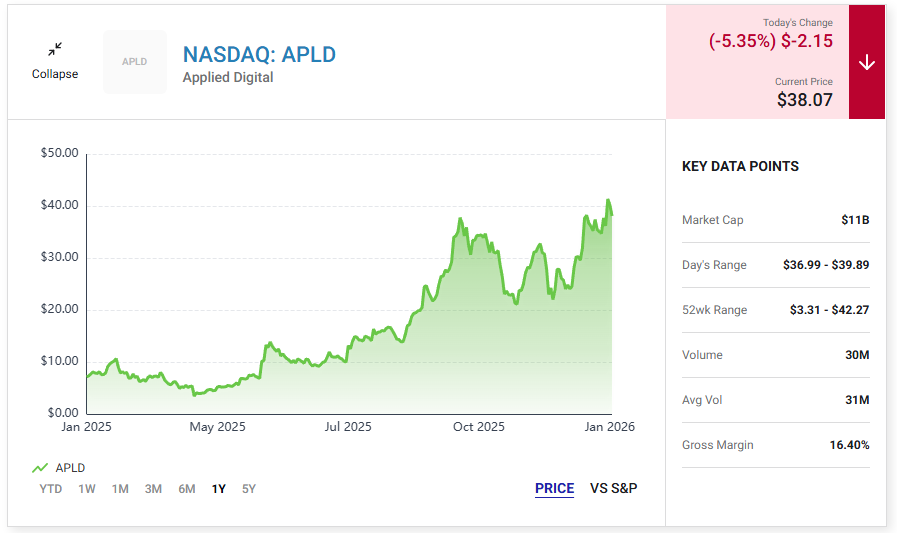Click the APLD company logo thumbnail
The width and height of the screenshot is (897, 533).
[135, 62]
